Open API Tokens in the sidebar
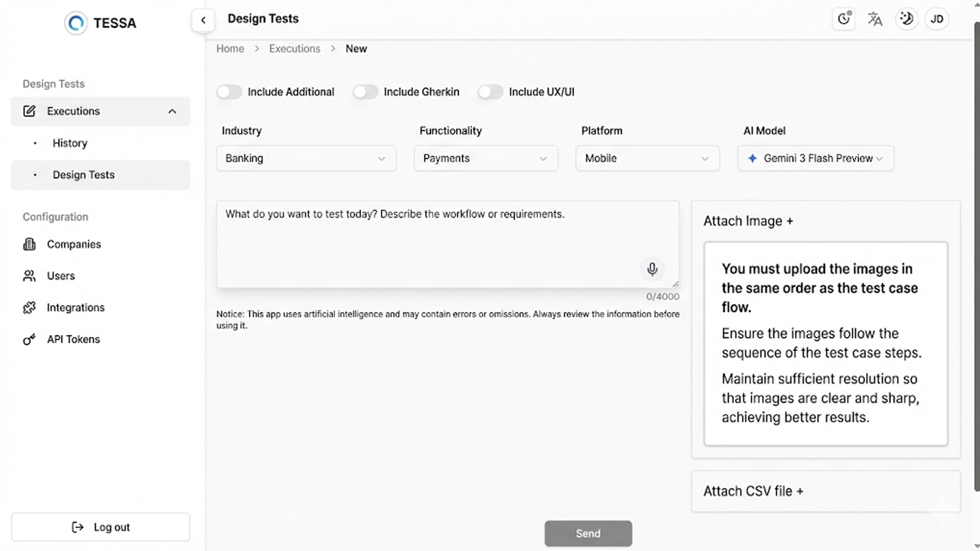Image resolution: width=980 pixels, height=551 pixels. click(73, 339)
